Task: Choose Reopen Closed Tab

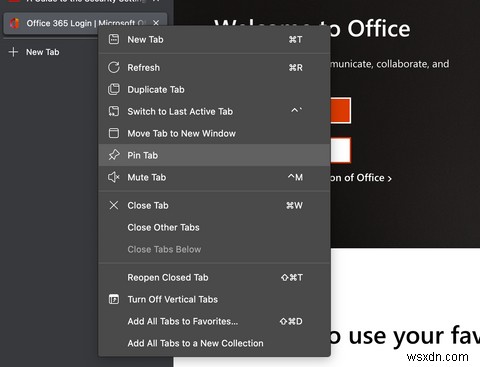Action: click(x=214, y=277)
